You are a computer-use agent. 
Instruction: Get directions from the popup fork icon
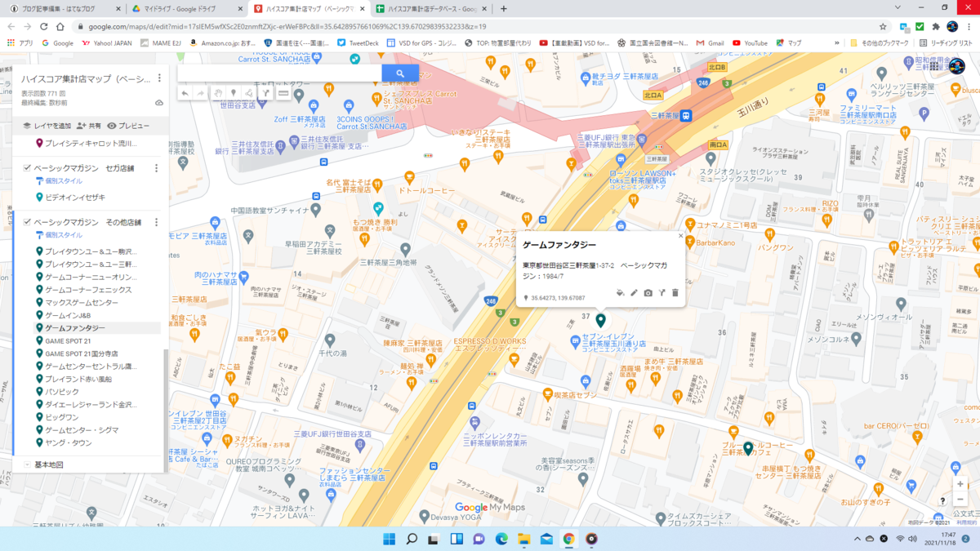coord(661,292)
